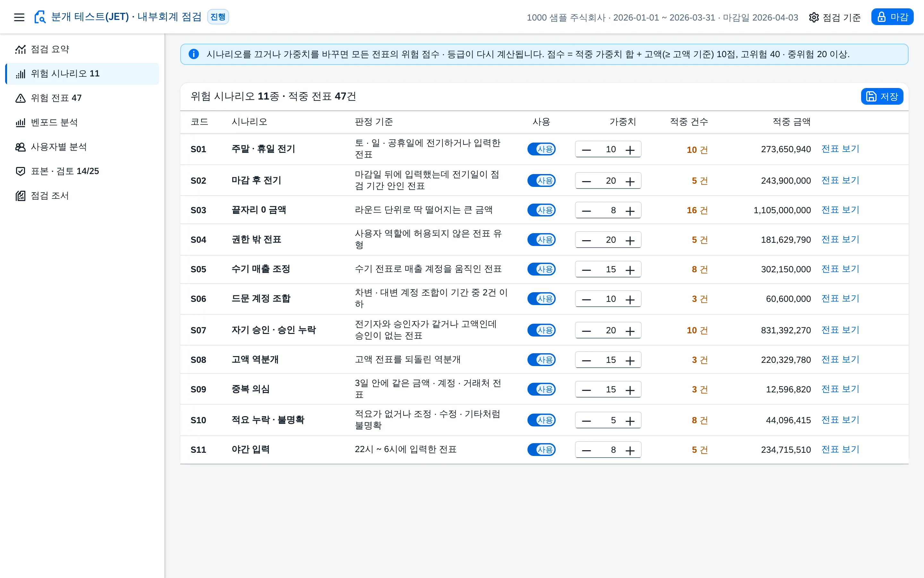Open 표본 · 검토 14/25 in the sidebar
The height and width of the screenshot is (578, 924).
82,171
